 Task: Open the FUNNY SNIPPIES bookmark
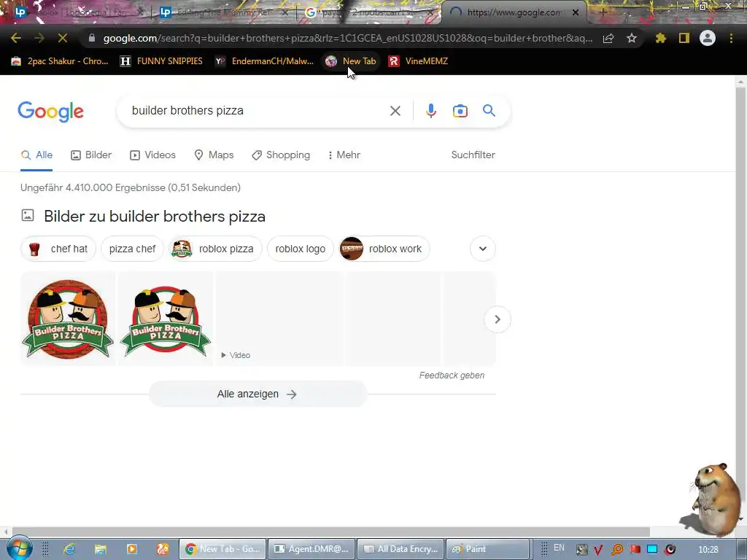tap(161, 61)
